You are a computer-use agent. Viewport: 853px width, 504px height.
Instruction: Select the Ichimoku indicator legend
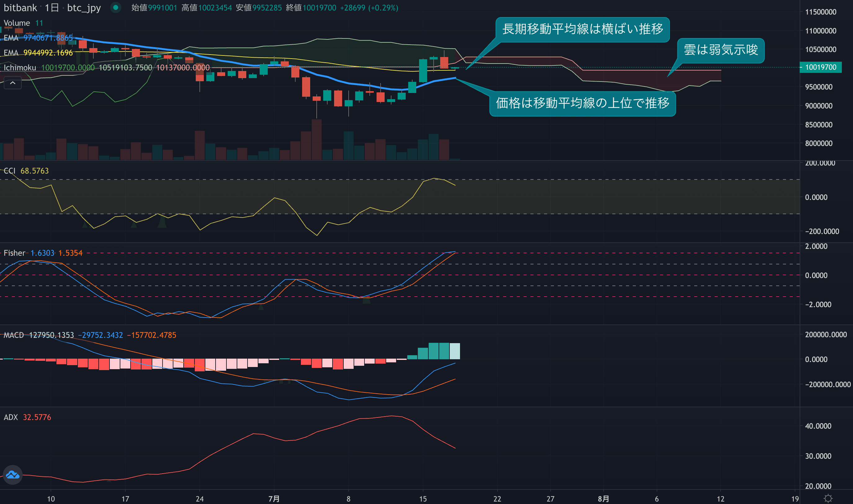point(20,68)
